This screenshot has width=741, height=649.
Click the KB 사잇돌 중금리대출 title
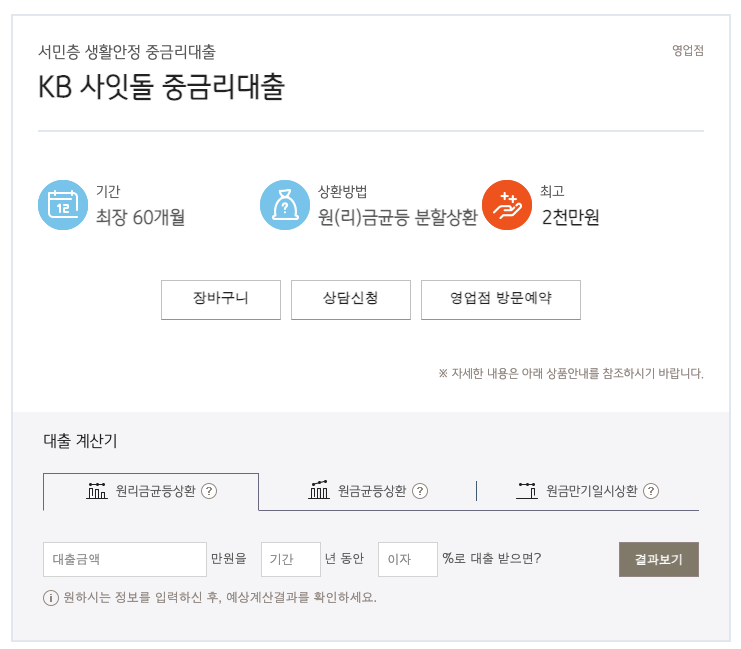point(161,87)
